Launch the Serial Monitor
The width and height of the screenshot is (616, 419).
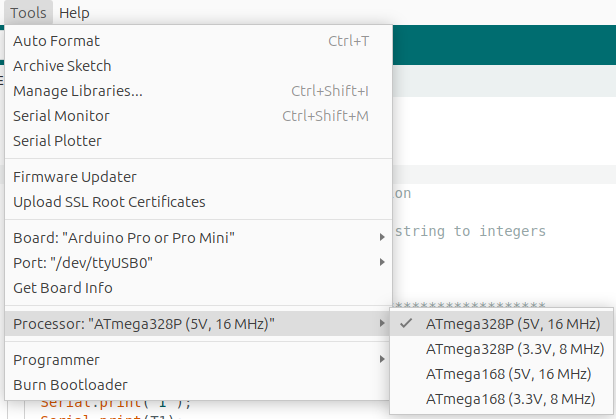pos(199,116)
